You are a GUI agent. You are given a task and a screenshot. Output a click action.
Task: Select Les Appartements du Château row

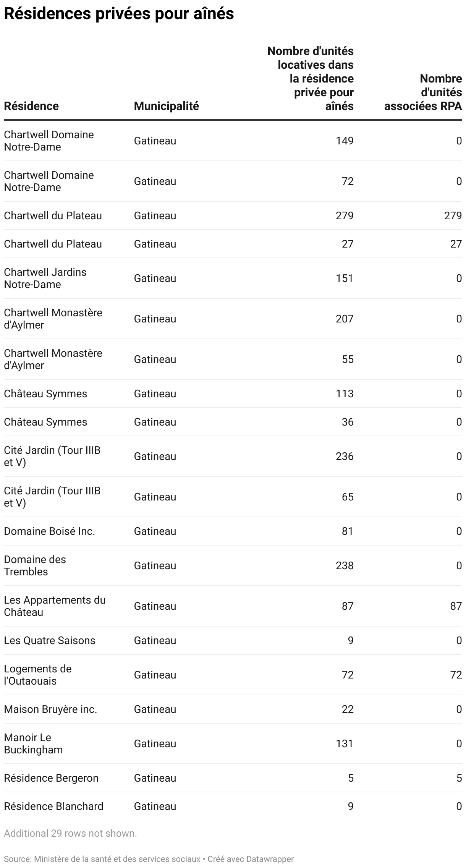pos(233,606)
